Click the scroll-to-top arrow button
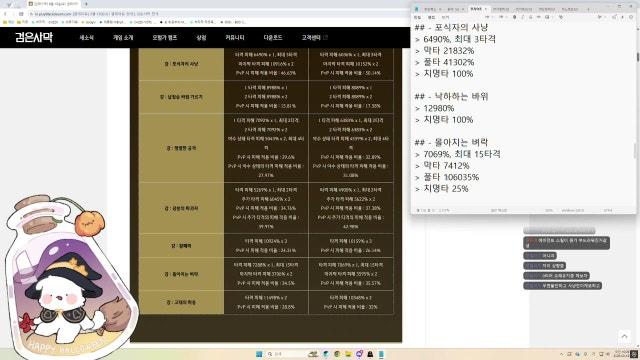The width and height of the screenshot is (640, 360). (x=624, y=336)
